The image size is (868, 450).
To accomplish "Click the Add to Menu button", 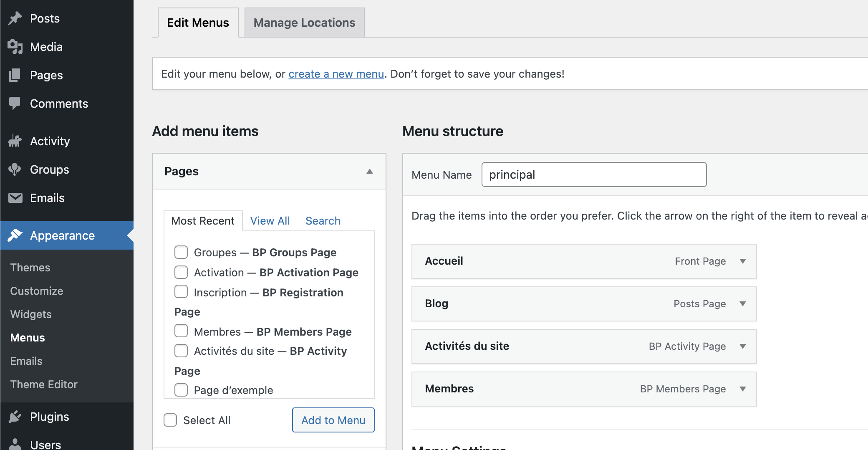I will 333,420.
